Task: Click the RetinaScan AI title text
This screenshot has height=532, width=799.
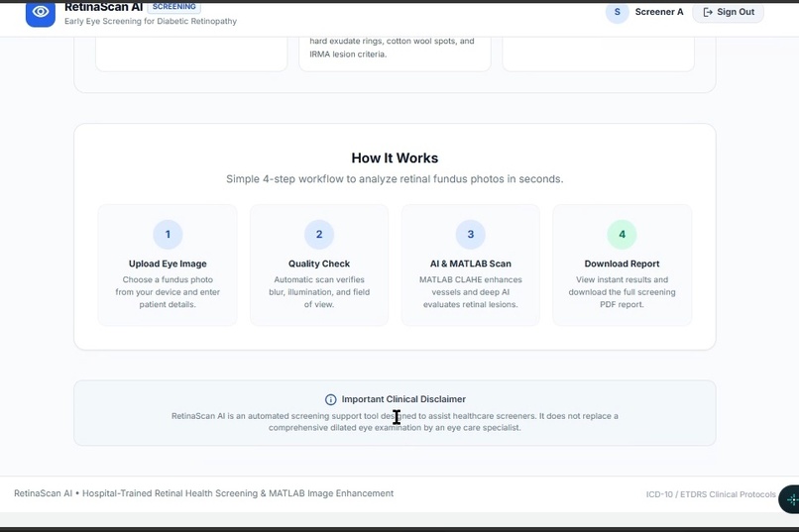Action: (103, 7)
